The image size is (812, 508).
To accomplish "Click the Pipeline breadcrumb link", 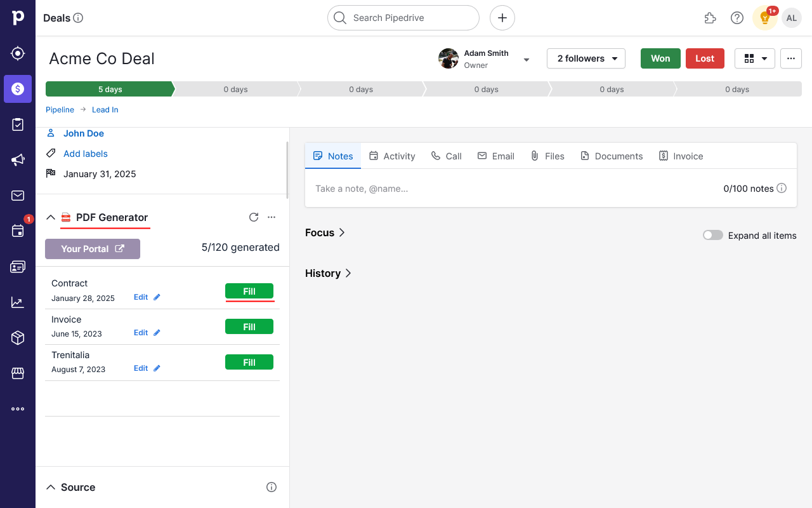I will [60, 110].
